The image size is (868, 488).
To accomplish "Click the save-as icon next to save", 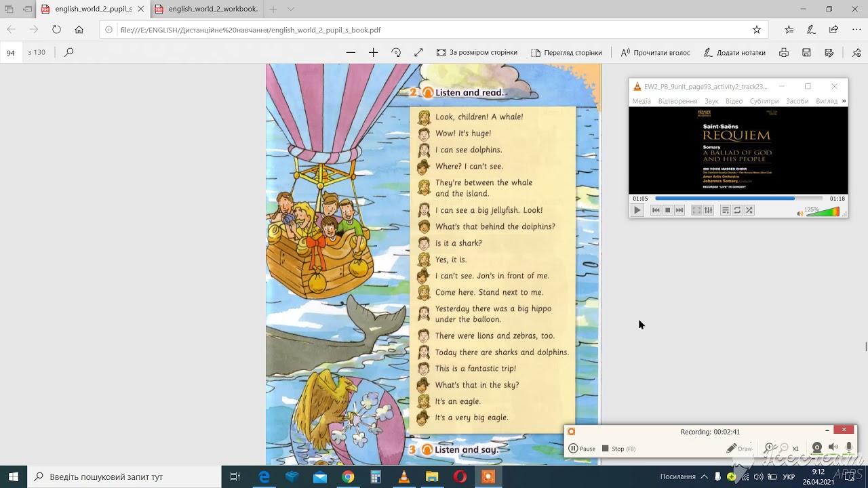I will [829, 52].
